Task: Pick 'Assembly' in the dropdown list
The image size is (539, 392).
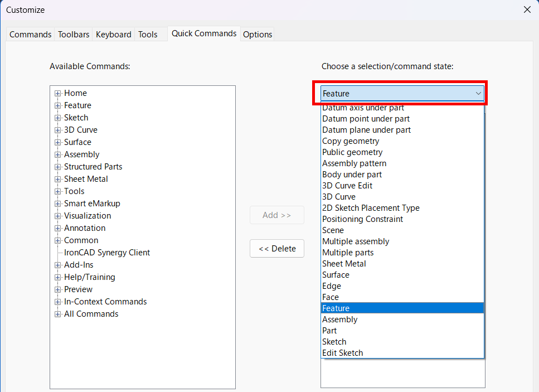Action: click(402, 320)
